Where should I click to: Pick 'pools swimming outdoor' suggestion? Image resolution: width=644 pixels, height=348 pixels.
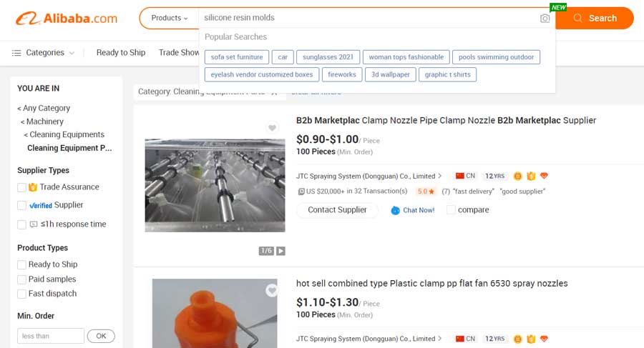coord(496,57)
